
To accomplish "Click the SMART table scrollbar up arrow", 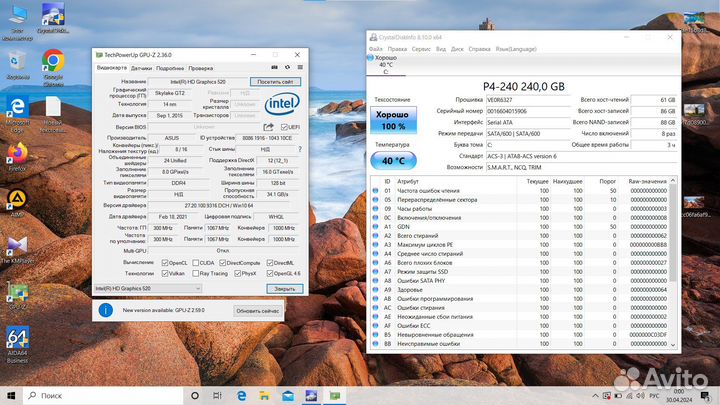I will click(x=673, y=180).
